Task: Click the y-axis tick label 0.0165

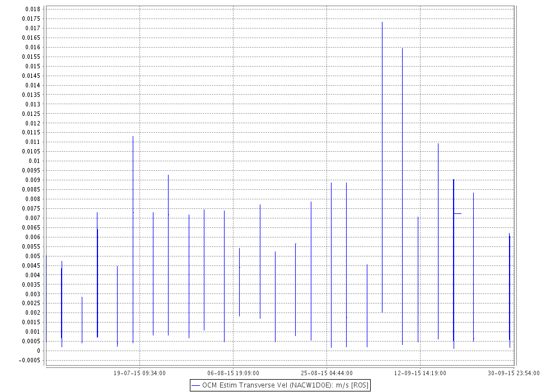Action: pyautogui.click(x=31, y=38)
